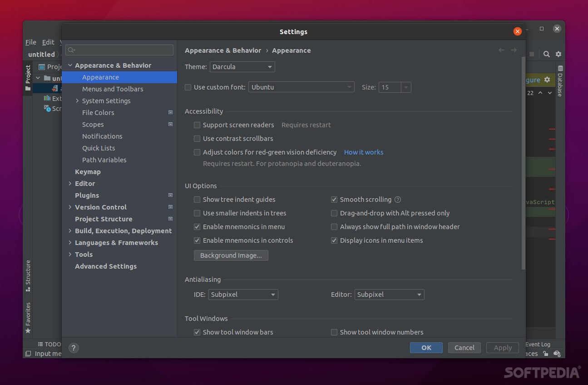Open the Database tool window
Screen dimensions: 588x385
(x=560, y=81)
